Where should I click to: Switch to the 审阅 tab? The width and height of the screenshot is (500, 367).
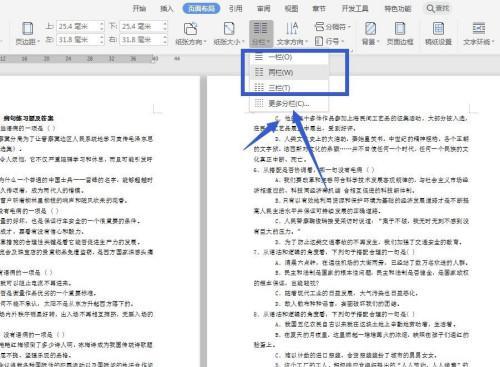tap(263, 8)
